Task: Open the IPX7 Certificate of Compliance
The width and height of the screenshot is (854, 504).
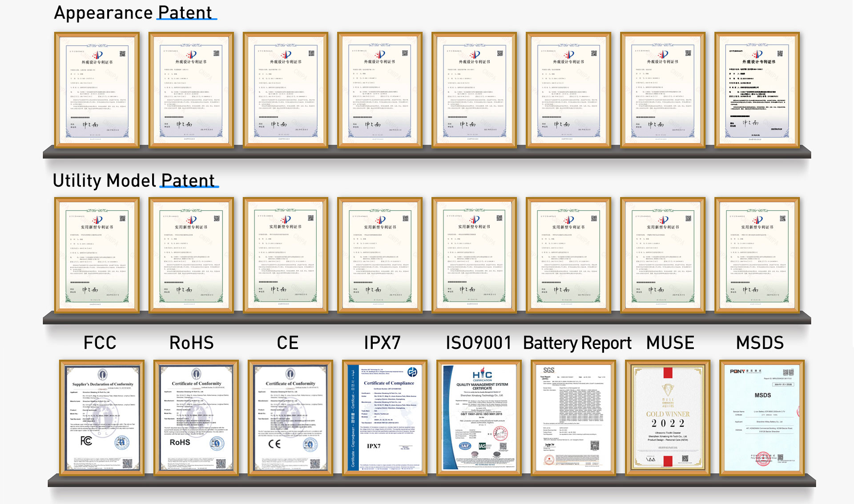Action: tap(385, 418)
